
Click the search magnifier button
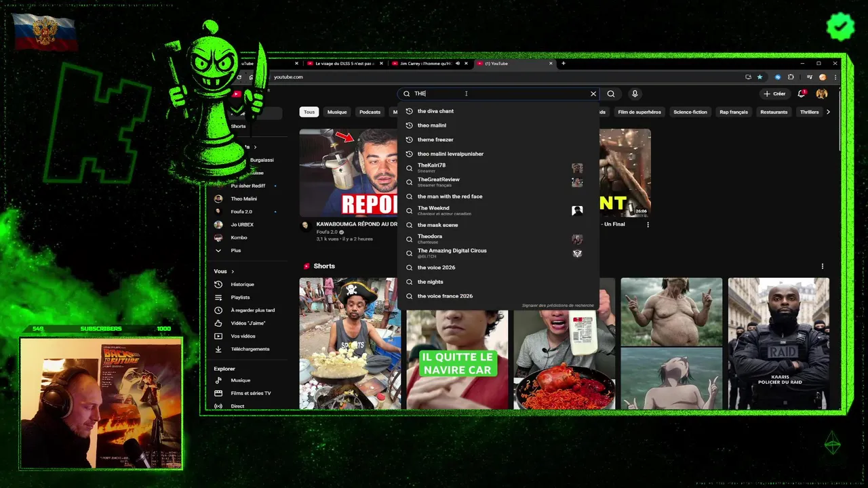pos(611,94)
